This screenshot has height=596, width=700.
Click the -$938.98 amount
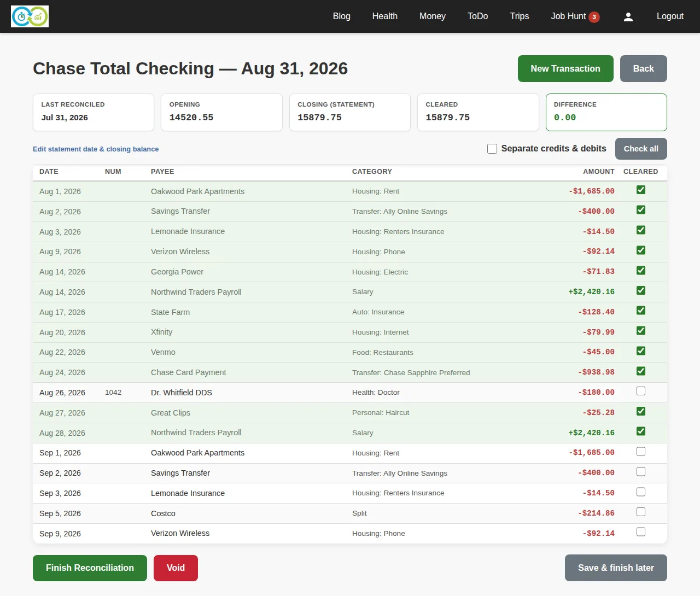coord(596,372)
